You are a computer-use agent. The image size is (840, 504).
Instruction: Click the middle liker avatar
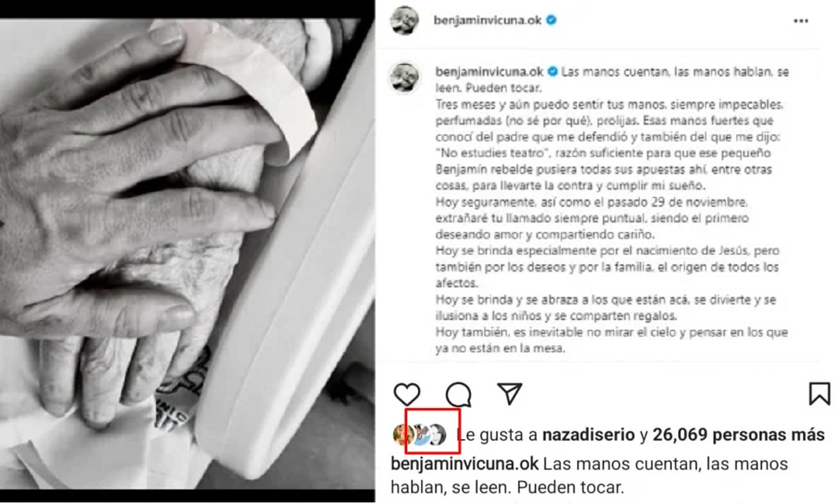coord(420,435)
